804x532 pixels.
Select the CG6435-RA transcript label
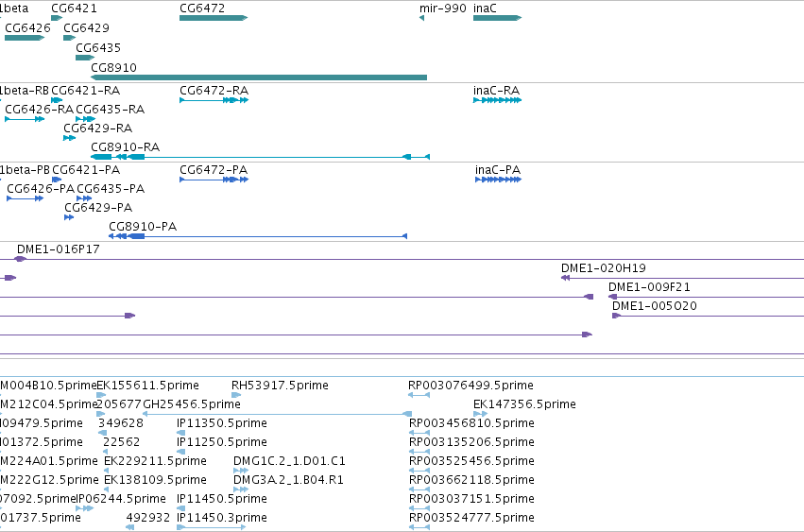(111, 110)
